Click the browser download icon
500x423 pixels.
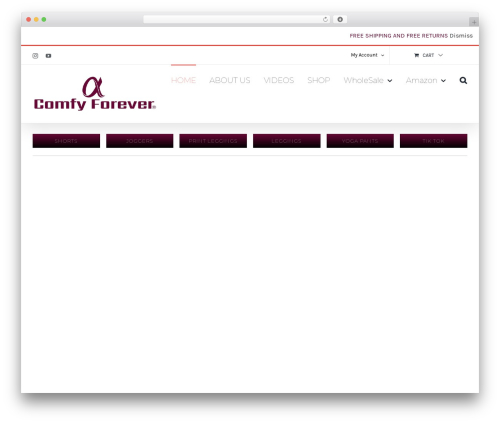[x=340, y=20]
